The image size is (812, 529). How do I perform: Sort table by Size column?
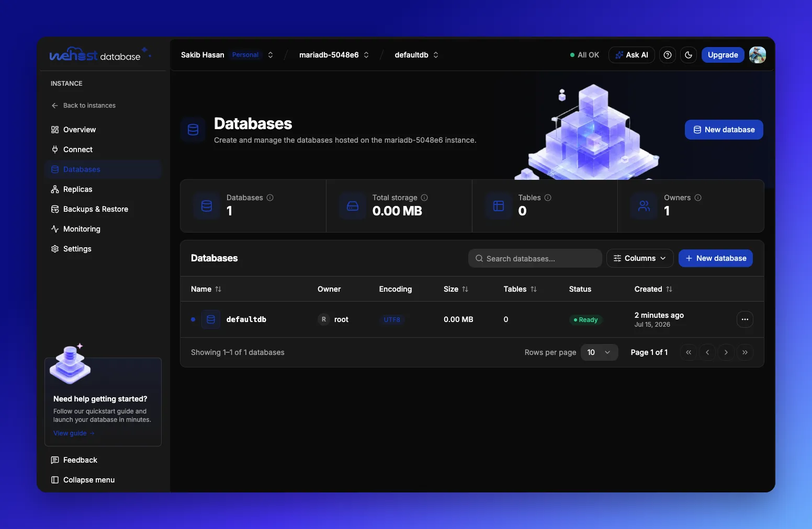[456, 289]
